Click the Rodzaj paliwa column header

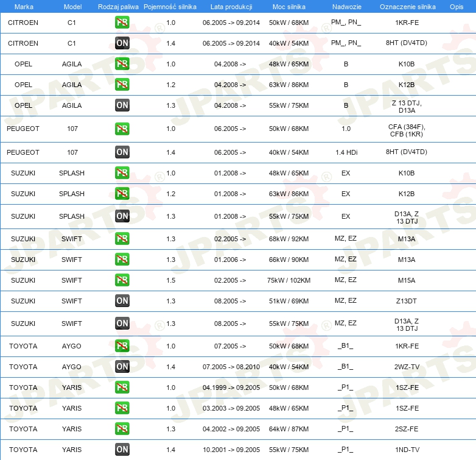coord(118,7)
